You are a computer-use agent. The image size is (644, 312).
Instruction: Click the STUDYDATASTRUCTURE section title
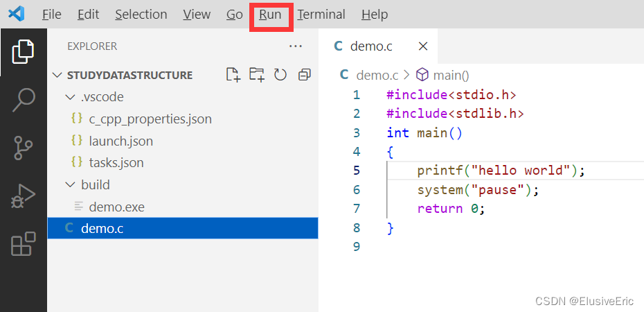(129, 75)
